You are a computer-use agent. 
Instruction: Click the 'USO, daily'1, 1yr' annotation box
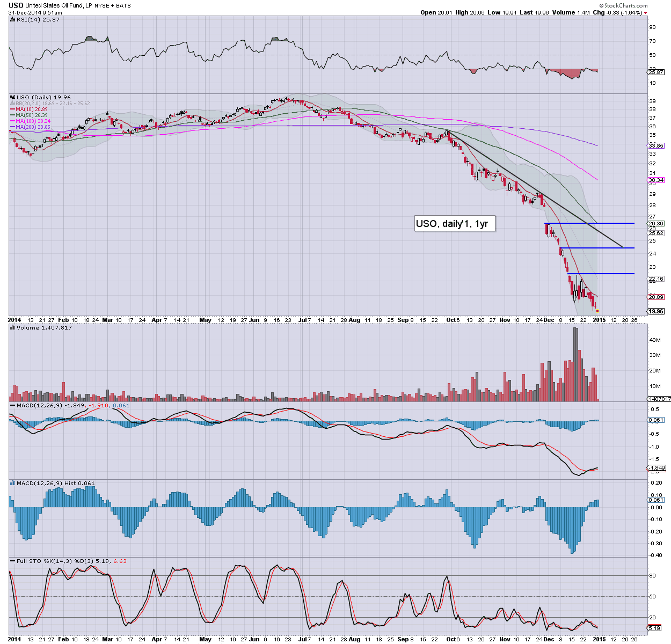coord(455,223)
